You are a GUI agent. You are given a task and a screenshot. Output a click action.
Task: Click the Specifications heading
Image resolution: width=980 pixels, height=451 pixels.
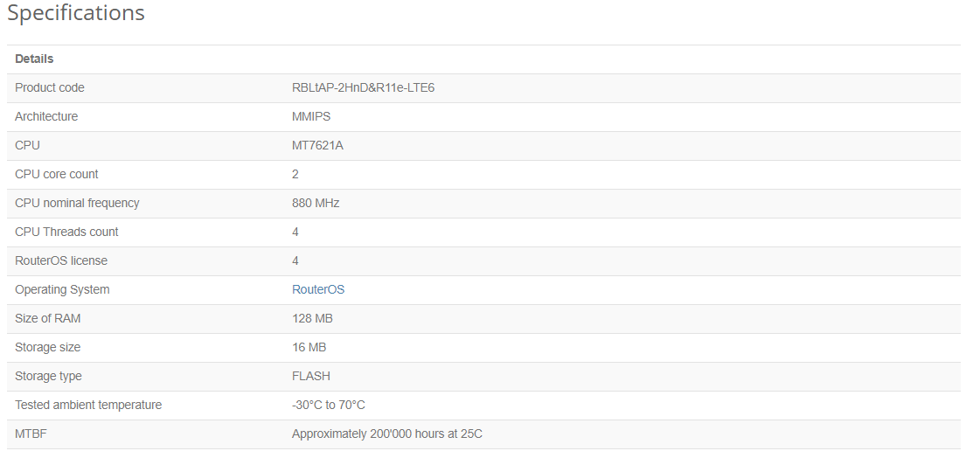click(76, 13)
